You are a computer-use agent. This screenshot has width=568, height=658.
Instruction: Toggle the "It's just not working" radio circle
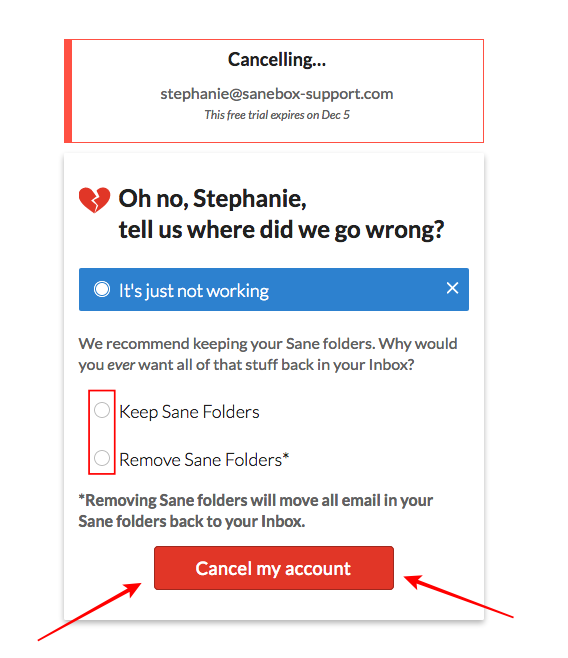(x=102, y=289)
